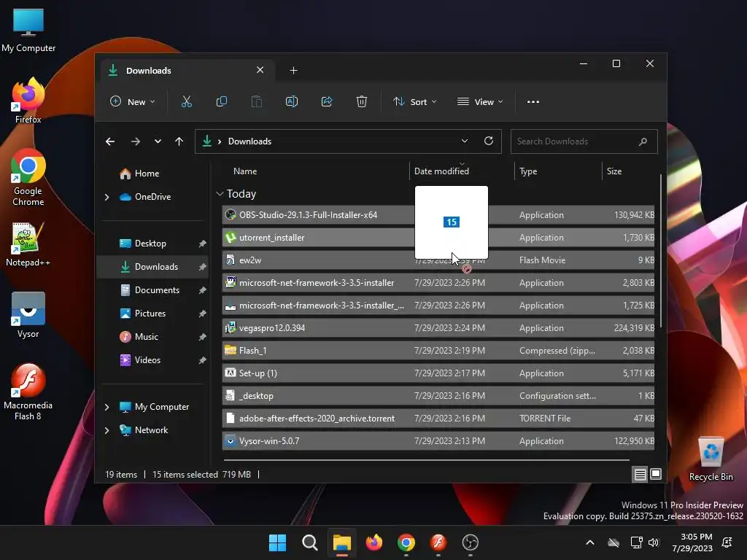Expand My Computer in navigation pane
747x560 pixels.
107,407
